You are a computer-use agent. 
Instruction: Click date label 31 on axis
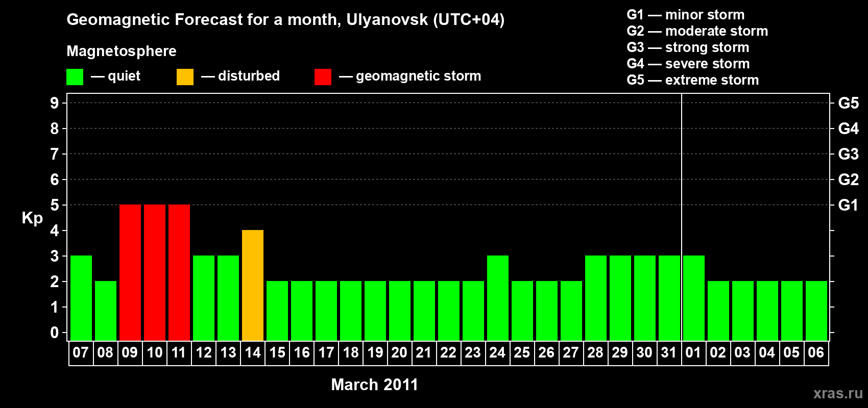coord(669,352)
